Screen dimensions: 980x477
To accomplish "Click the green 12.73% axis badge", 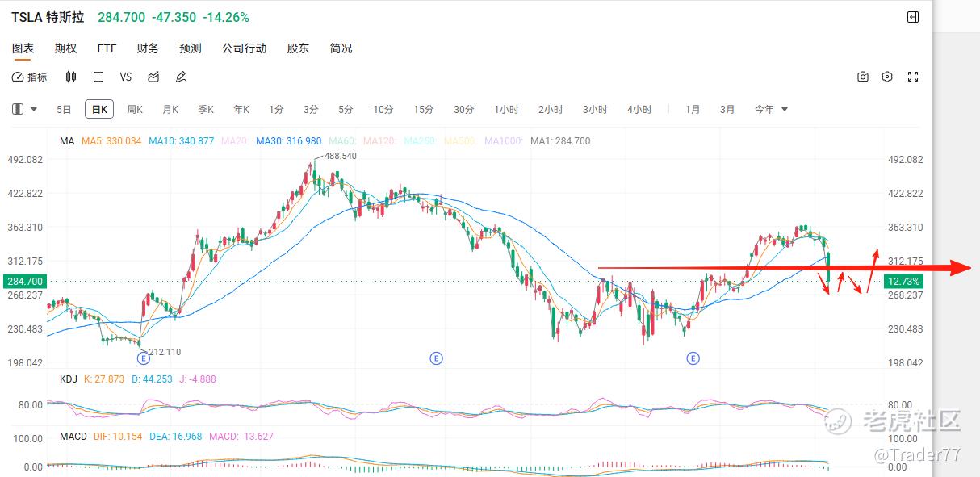I will coord(902,281).
